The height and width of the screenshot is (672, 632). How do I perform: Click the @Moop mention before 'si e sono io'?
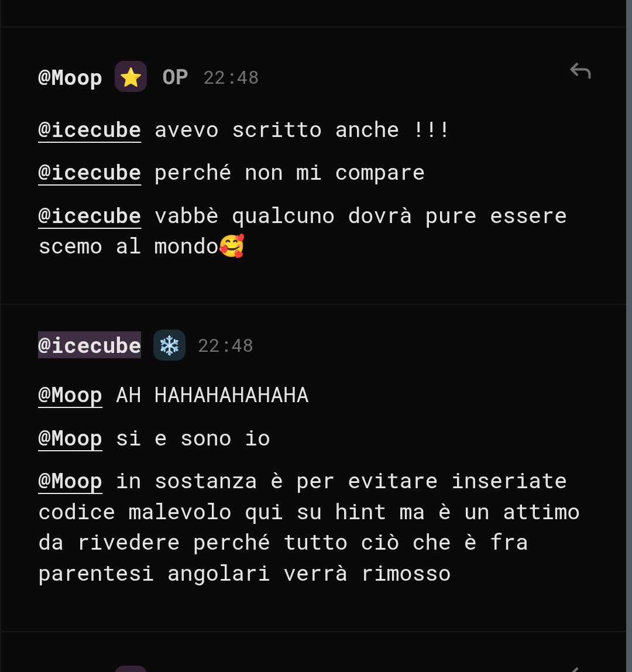coord(70,438)
